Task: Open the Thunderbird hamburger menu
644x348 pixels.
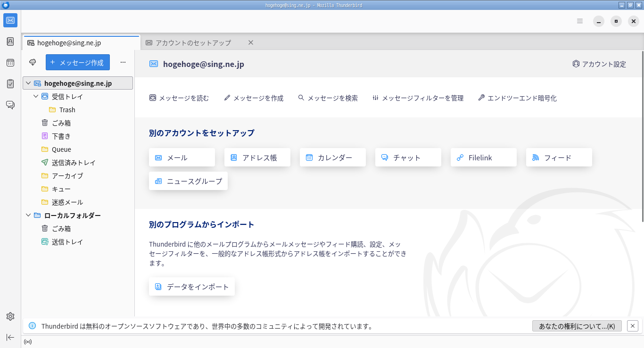Action: click(580, 21)
